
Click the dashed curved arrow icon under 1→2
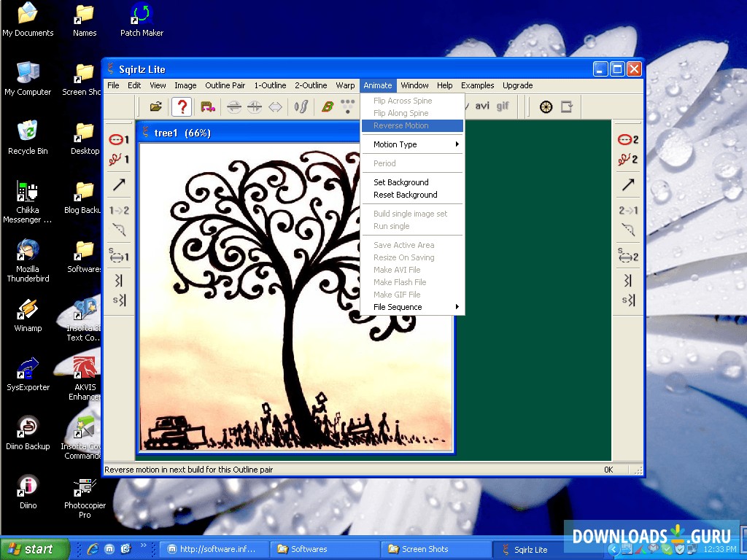tap(119, 230)
